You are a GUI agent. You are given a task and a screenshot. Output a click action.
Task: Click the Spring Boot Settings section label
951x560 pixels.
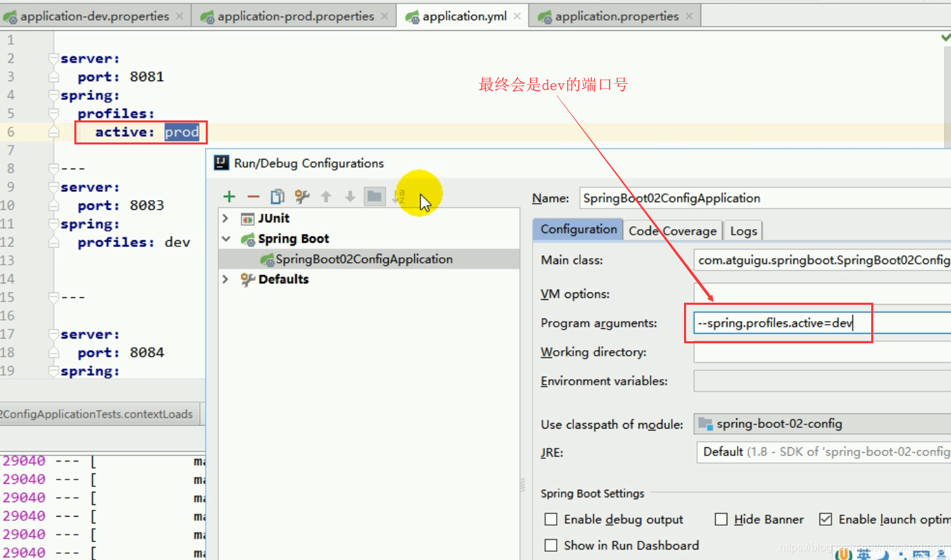pos(592,494)
